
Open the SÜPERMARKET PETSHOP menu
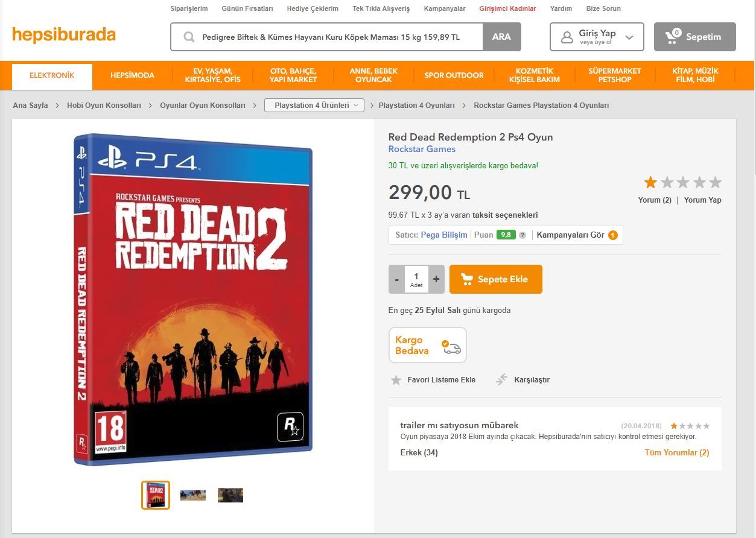click(x=615, y=76)
